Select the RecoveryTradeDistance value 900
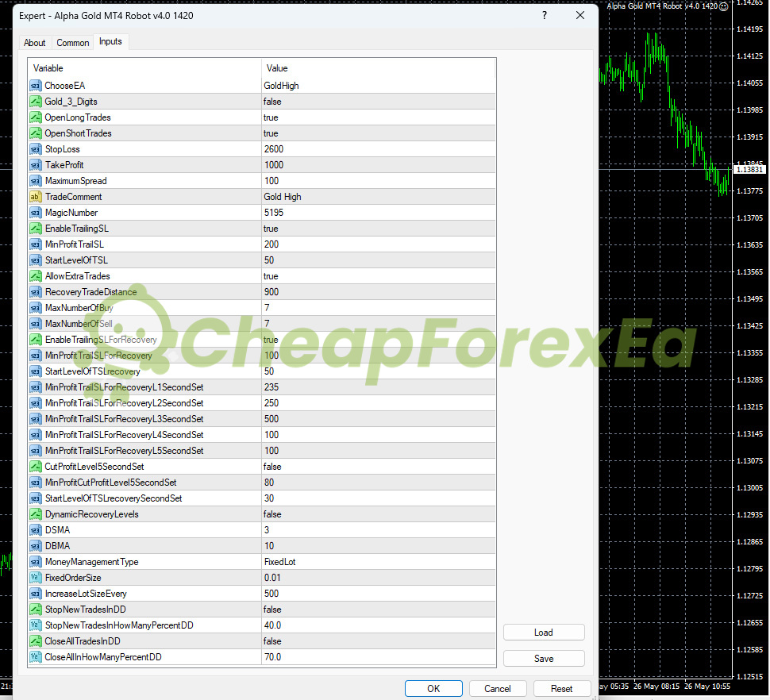 (x=271, y=292)
